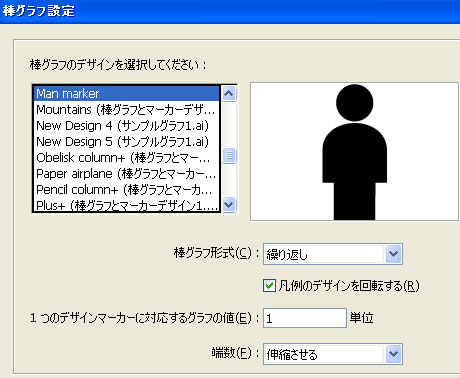
Task: Choose New Design 4 from the list
Action: click(x=127, y=126)
